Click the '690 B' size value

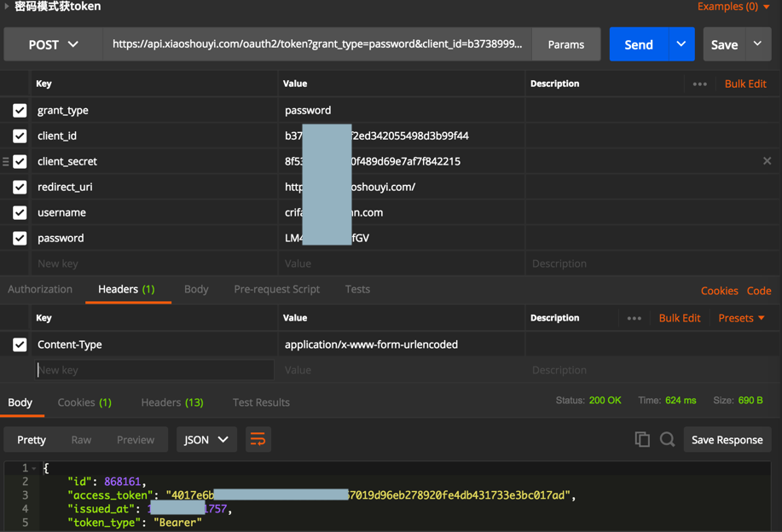750,401
